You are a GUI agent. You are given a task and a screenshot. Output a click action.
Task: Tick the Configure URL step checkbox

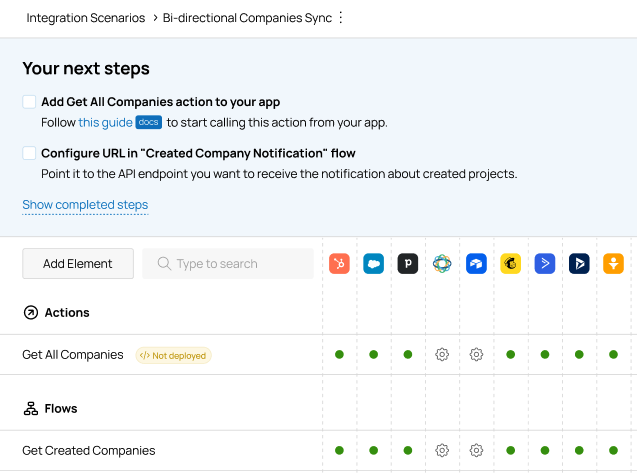coord(30,154)
